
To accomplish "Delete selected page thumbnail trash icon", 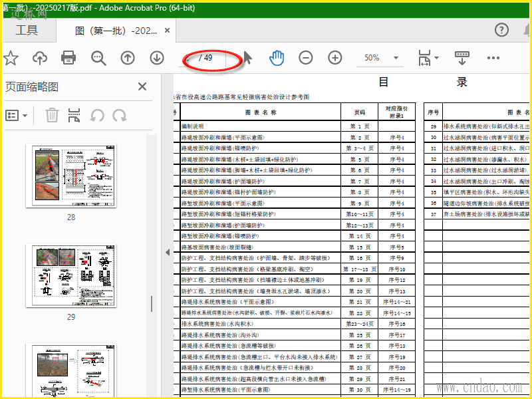I will pos(52,115).
